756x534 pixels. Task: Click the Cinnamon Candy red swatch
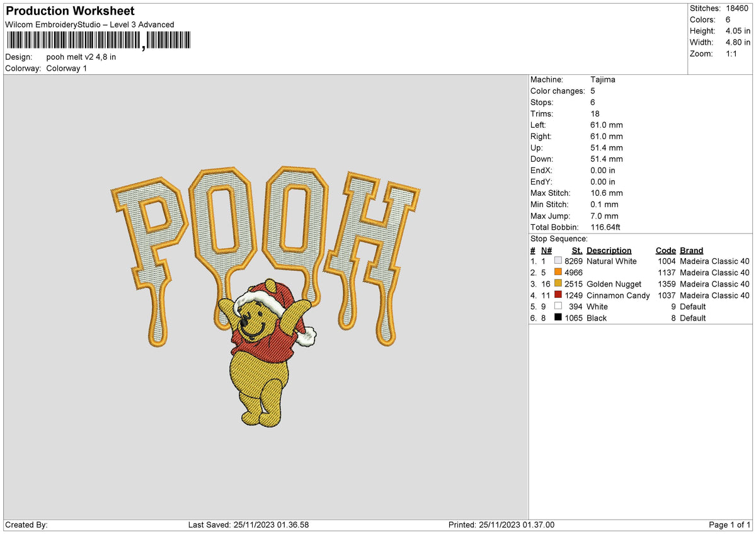[x=558, y=295]
